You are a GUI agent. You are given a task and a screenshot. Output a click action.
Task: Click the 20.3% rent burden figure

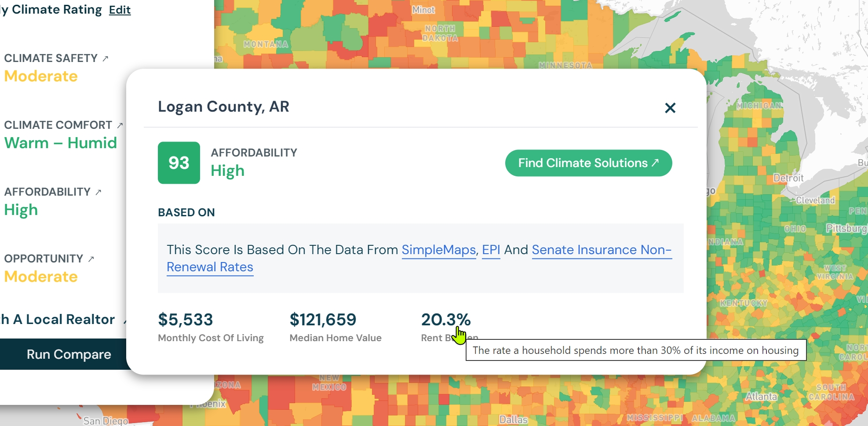click(446, 320)
